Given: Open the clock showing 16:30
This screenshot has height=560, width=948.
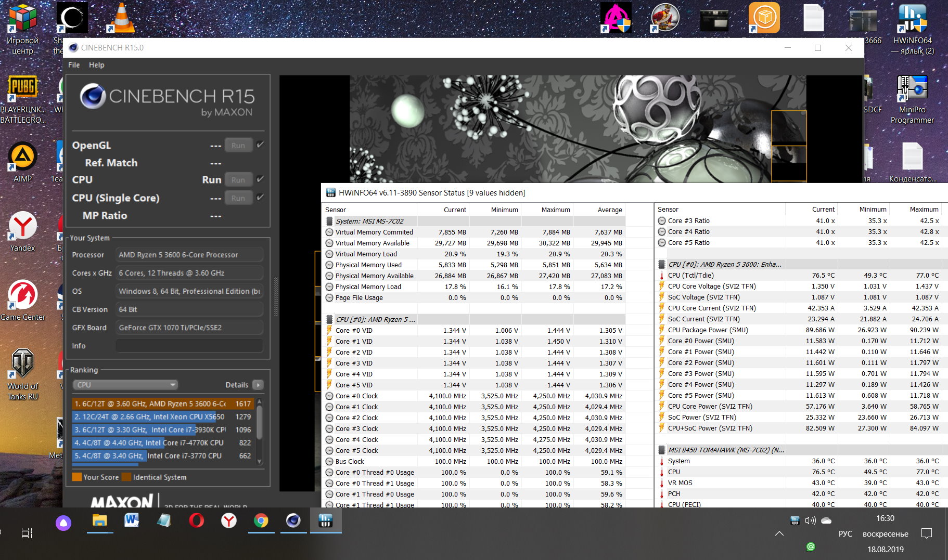Looking at the screenshot, I should (885, 518).
